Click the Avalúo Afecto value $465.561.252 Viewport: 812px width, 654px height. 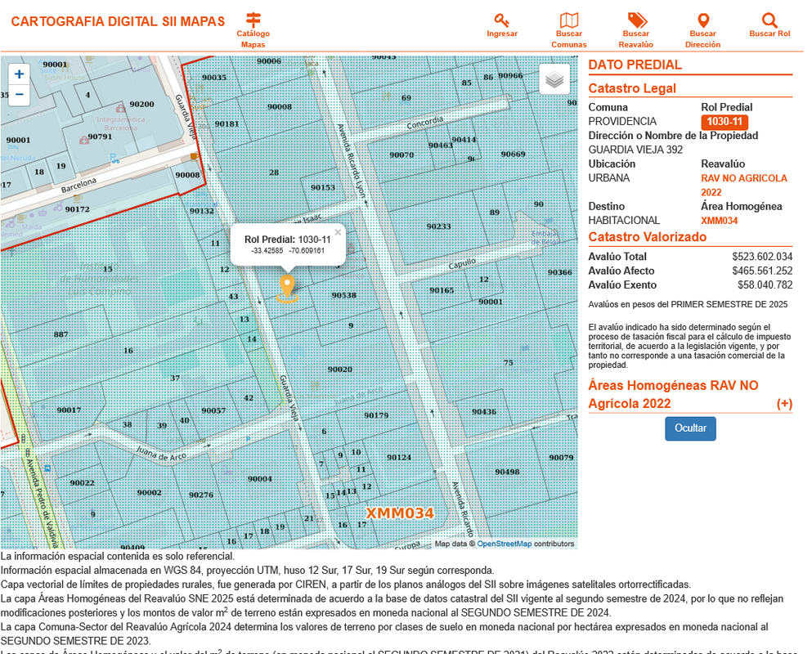coord(762,271)
